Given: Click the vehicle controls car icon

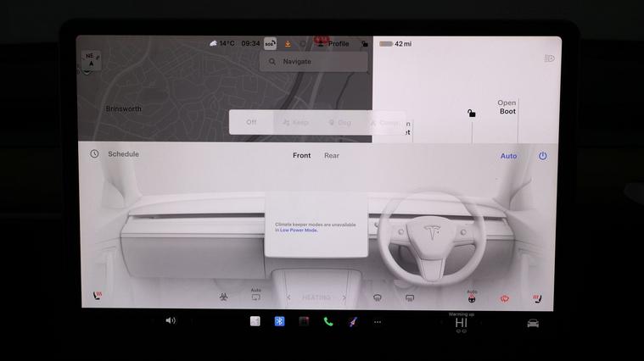Looking at the screenshot, I should coord(533,323).
